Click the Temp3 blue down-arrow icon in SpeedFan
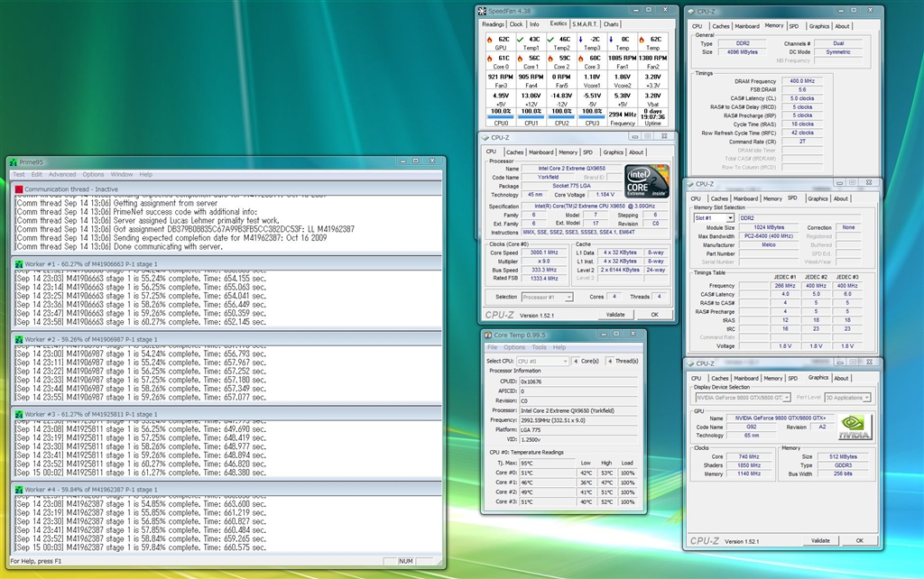Viewport: 924px width, 579px height. point(580,40)
